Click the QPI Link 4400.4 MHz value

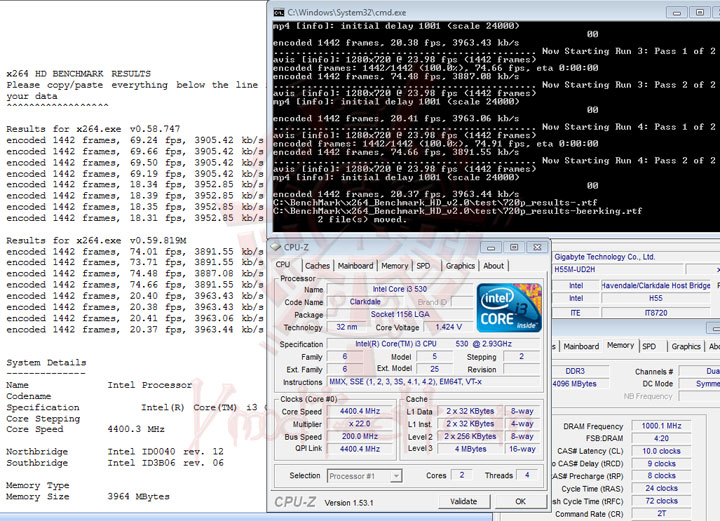coord(360,449)
